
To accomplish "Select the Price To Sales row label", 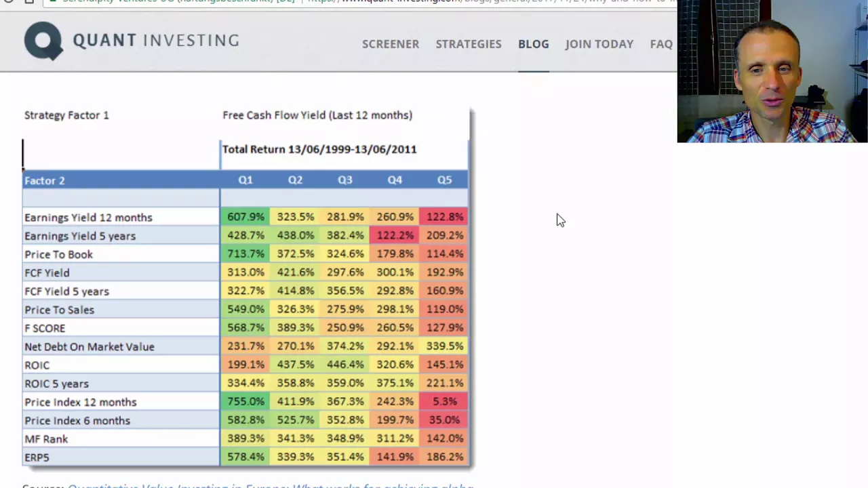I will (59, 310).
